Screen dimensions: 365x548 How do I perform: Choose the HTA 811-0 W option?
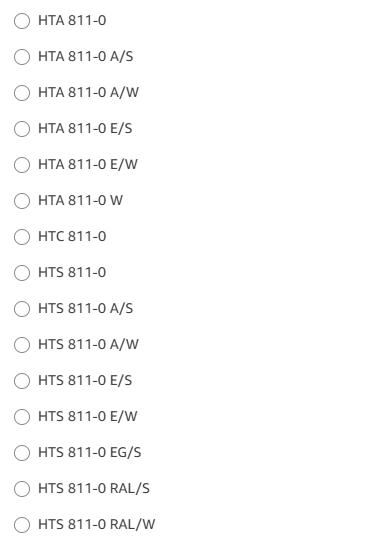point(22,201)
